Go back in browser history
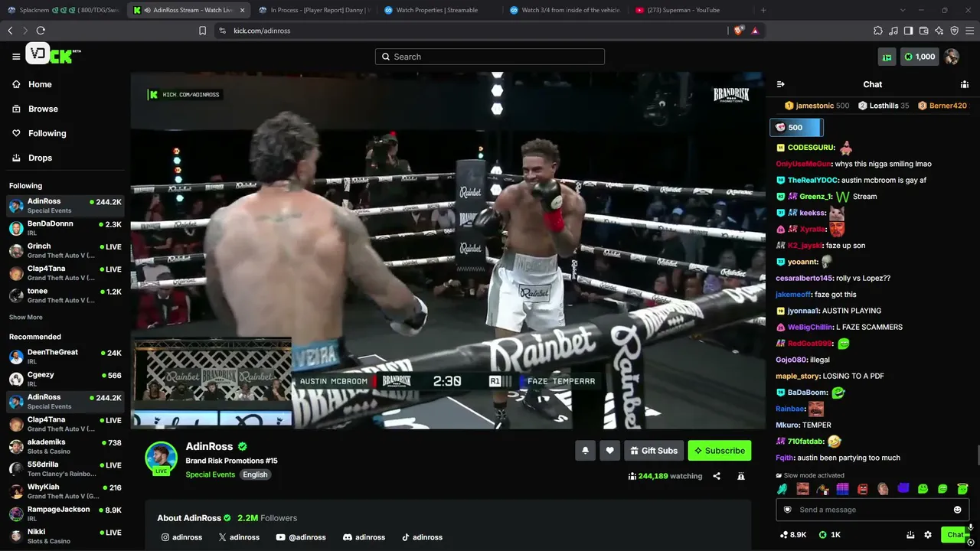This screenshot has width=980, height=551. click(x=10, y=31)
